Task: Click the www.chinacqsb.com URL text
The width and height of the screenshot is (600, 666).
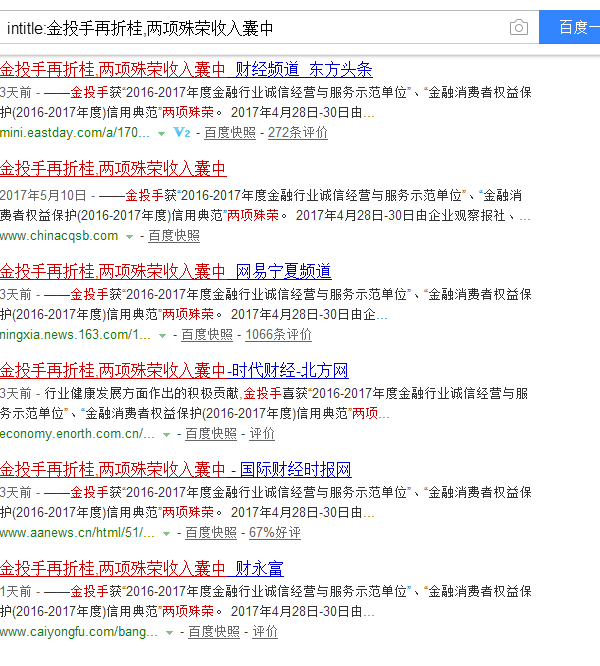Action: [x=59, y=236]
